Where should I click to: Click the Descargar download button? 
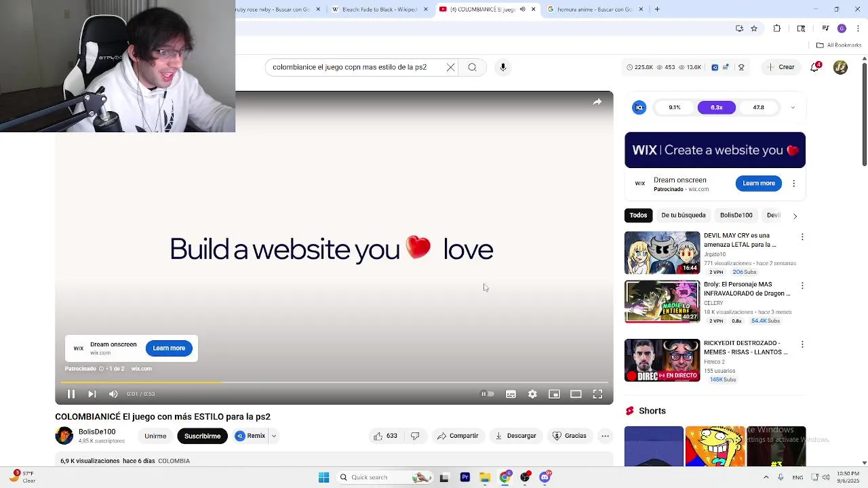click(x=516, y=436)
